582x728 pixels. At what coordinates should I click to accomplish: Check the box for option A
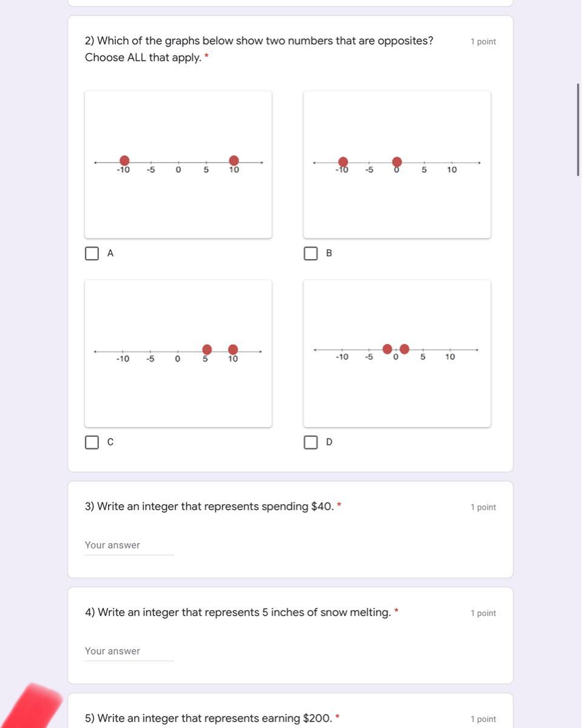[x=92, y=254]
